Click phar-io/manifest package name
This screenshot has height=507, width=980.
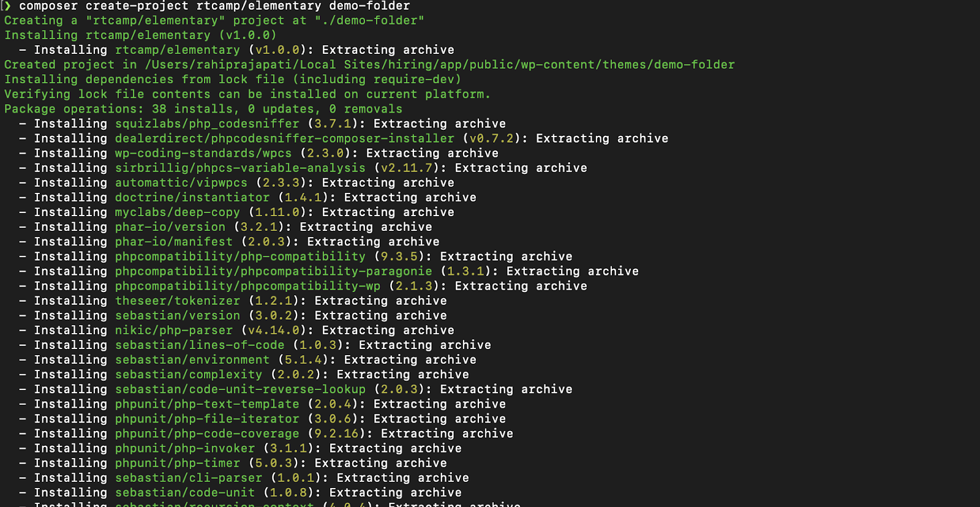click(x=174, y=241)
